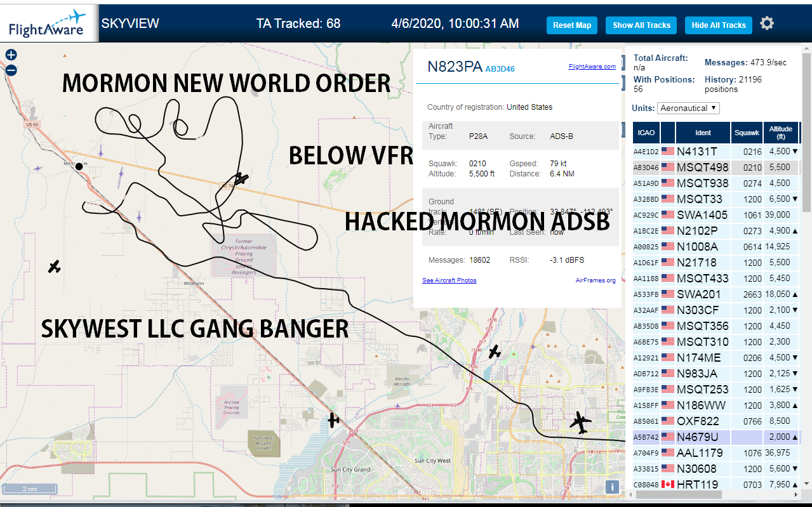Click the Hide All Tracks button
812x507 pixels.
point(719,25)
